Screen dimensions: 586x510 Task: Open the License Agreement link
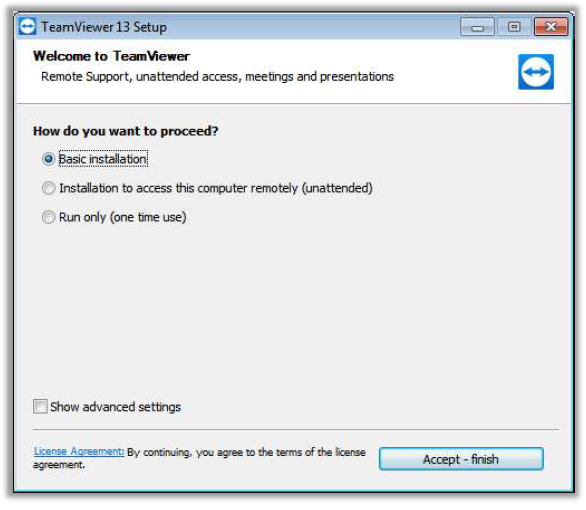(78, 451)
